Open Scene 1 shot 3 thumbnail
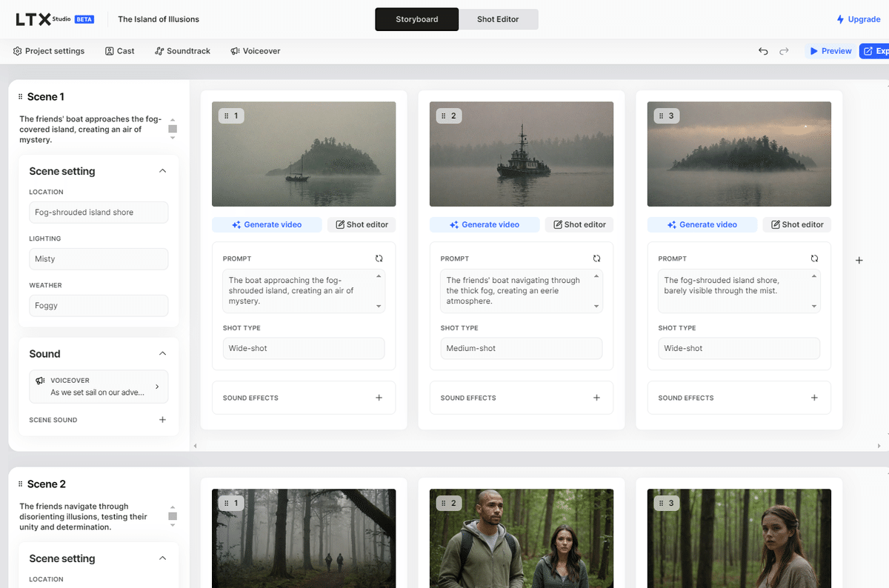 point(739,154)
